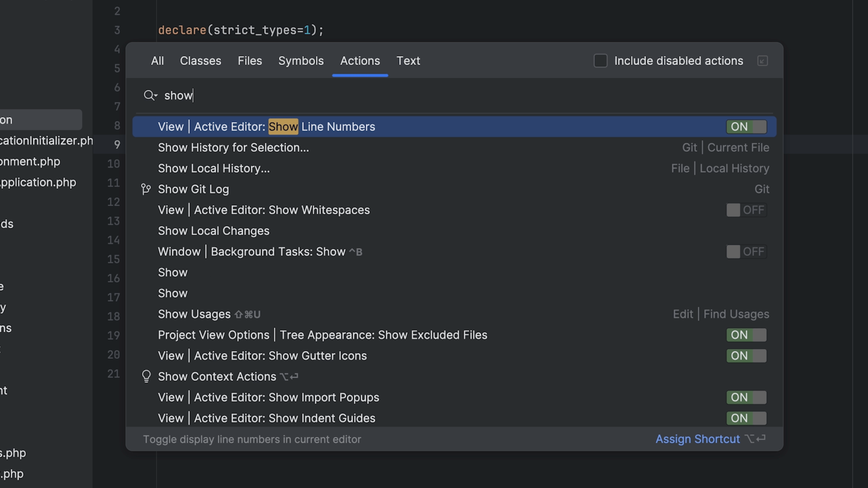
Task: Enable the Include disabled actions checkbox
Action: tap(600, 61)
